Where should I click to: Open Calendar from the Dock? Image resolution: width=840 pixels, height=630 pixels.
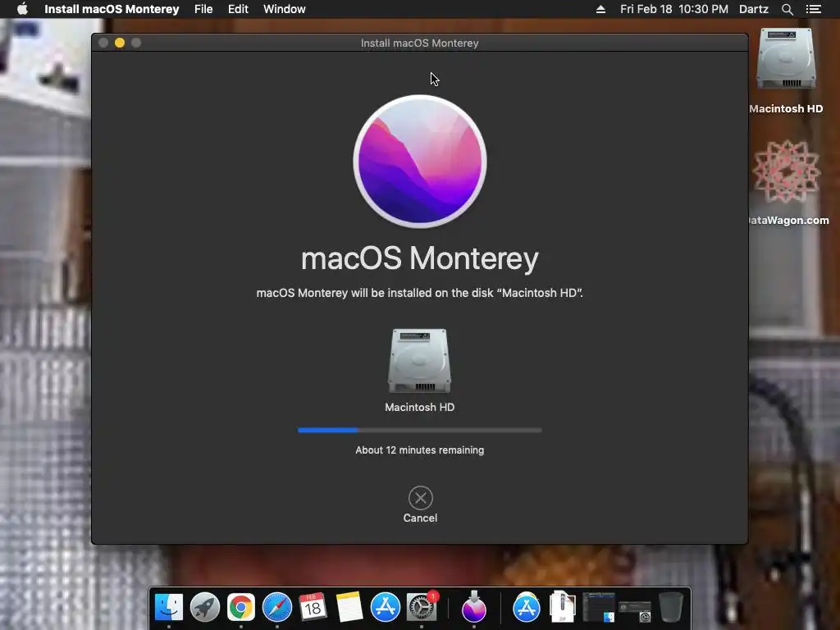[x=313, y=607]
